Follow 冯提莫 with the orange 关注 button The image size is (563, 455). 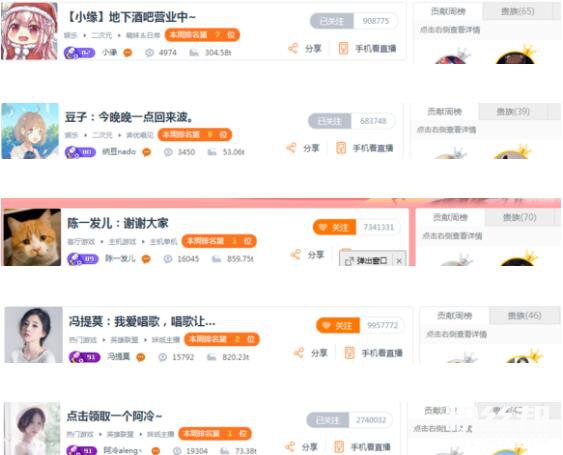click(x=338, y=325)
